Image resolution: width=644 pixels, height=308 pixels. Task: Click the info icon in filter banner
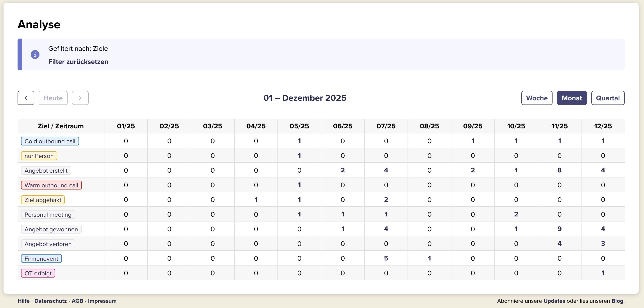pos(35,54)
